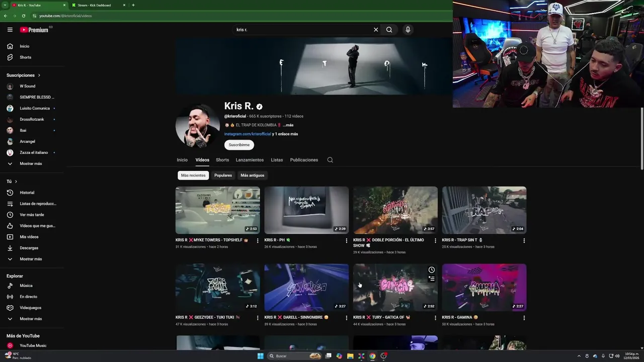Click the browser address bar URL
Image resolution: width=644 pixels, height=362 pixels.
click(x=65, y=16)
